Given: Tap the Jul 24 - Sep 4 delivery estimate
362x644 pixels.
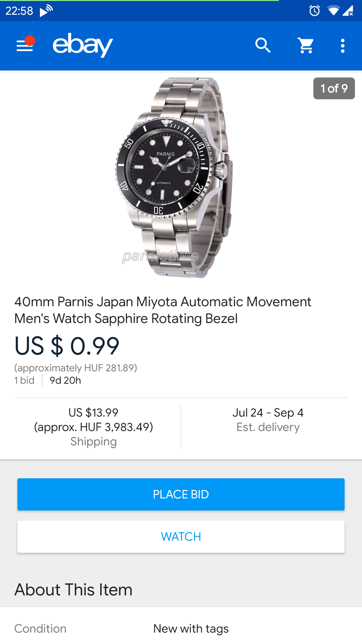Looking at the screenshot, I should point(268,420).
